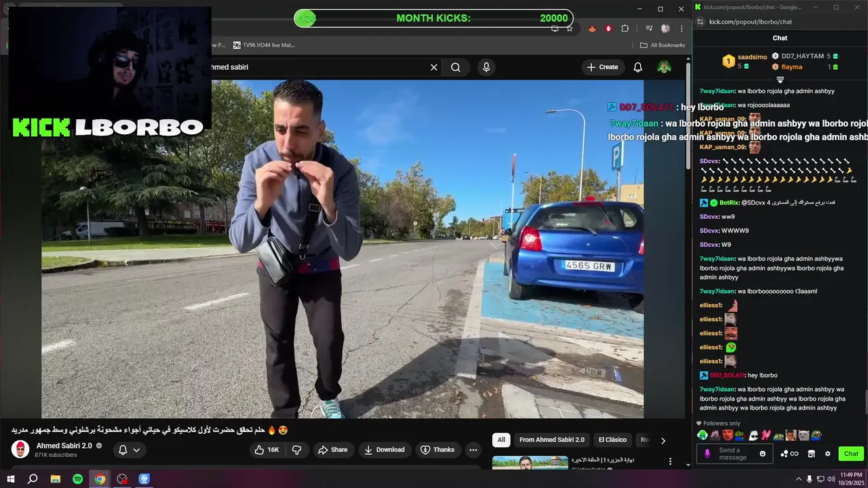Open flayma in the chat leaderboard
Screen dimensions: 868x488
(791, 67)
